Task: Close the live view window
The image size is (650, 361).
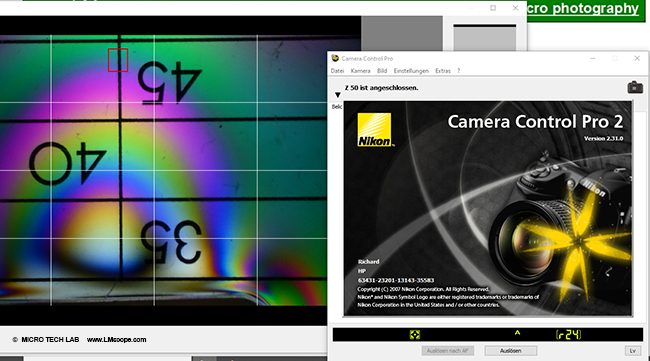Action: click(515, 8)
